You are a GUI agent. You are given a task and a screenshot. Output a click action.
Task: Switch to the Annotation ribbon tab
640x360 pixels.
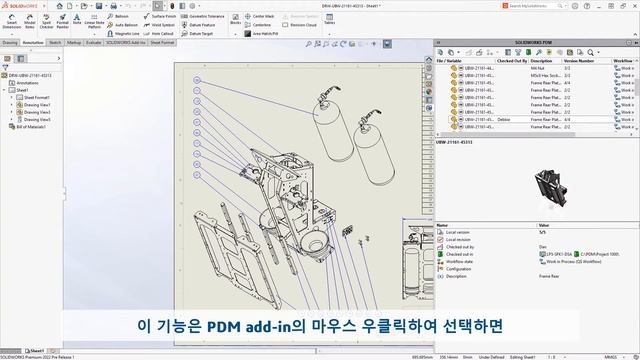33,42
